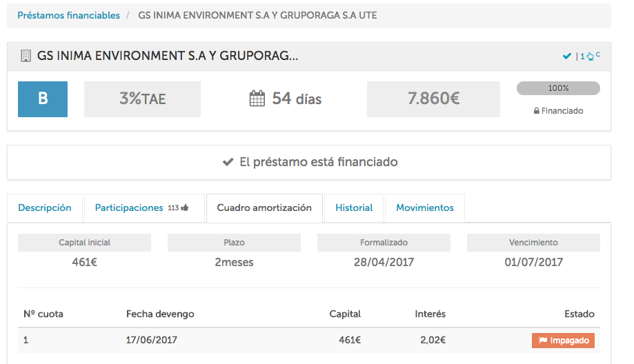
Task: Select the Cuadro amortización tab
Action: click(264, 208)
